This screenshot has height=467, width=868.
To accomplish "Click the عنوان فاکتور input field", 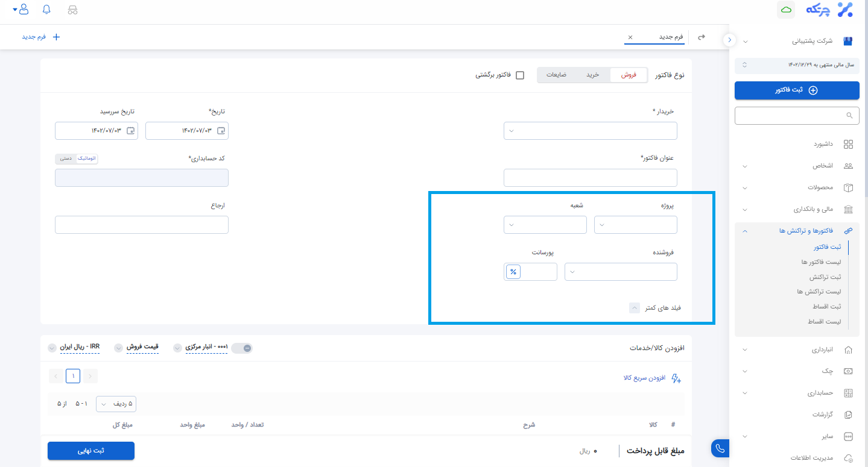I will click(x=590, y=178).
